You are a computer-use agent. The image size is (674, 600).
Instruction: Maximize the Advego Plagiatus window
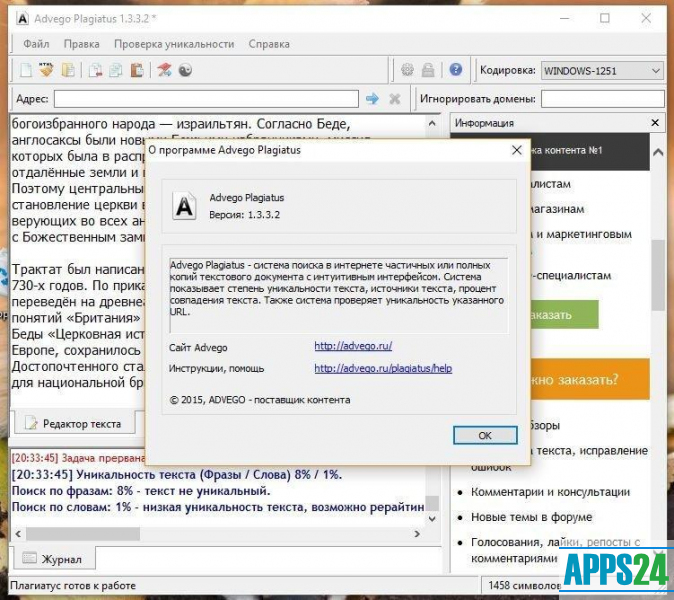[x=605, y=18]
